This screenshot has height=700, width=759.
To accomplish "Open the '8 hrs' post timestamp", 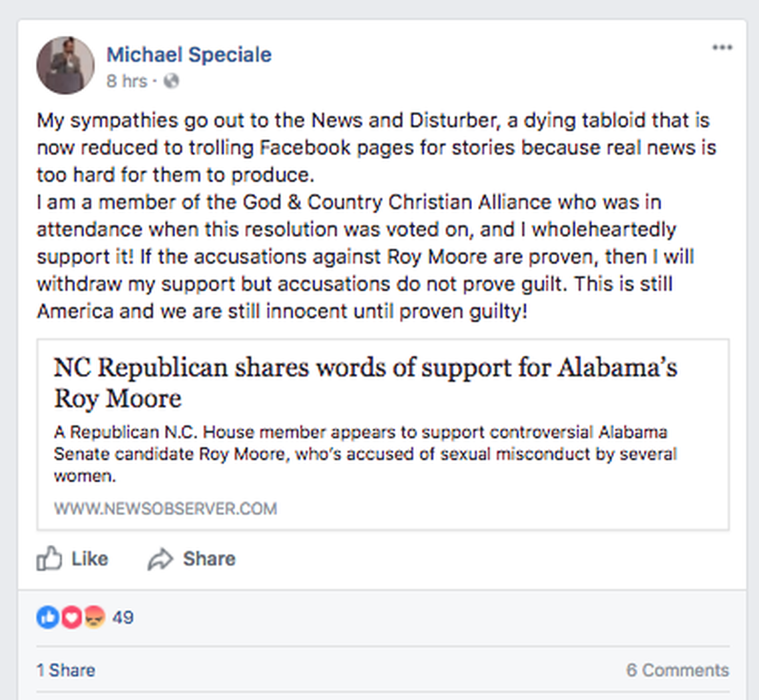I will click(126, 81).
